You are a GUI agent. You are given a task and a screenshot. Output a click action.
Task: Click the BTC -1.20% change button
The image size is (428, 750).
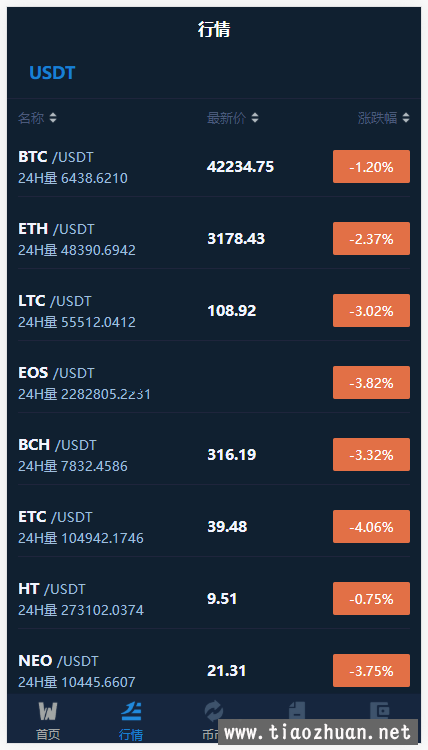[x=371, y=166]
